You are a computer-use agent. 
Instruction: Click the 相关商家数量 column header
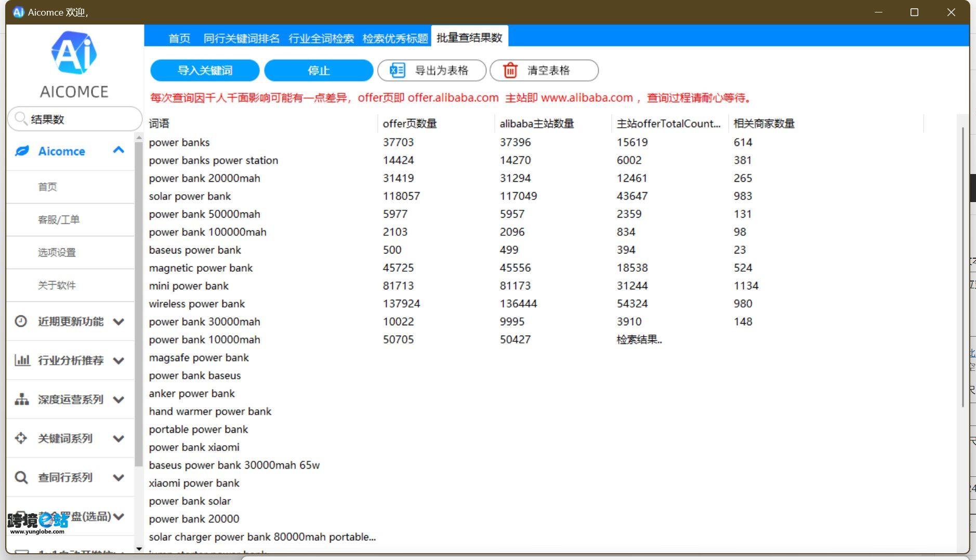pyautogui.click(x=826, y=123)
